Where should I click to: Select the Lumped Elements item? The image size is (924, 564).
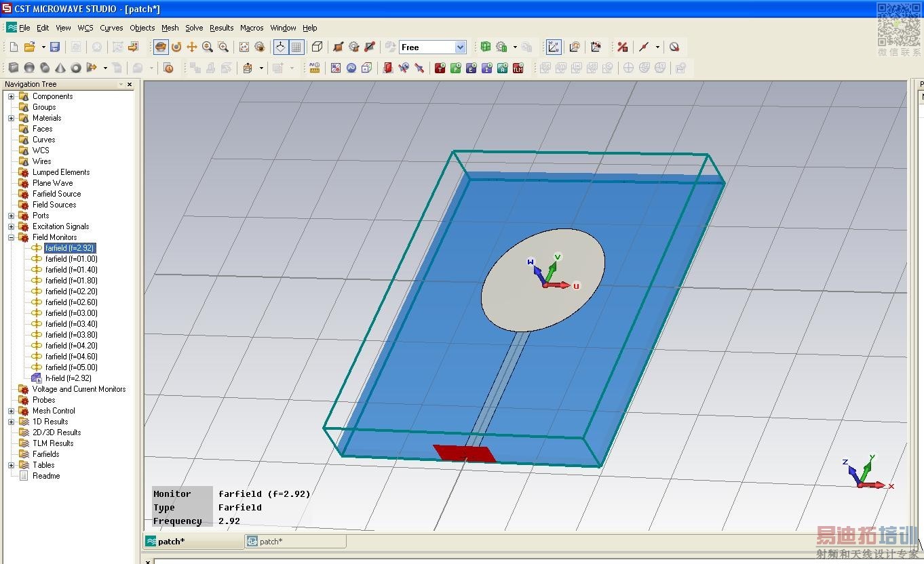point(61,172)
